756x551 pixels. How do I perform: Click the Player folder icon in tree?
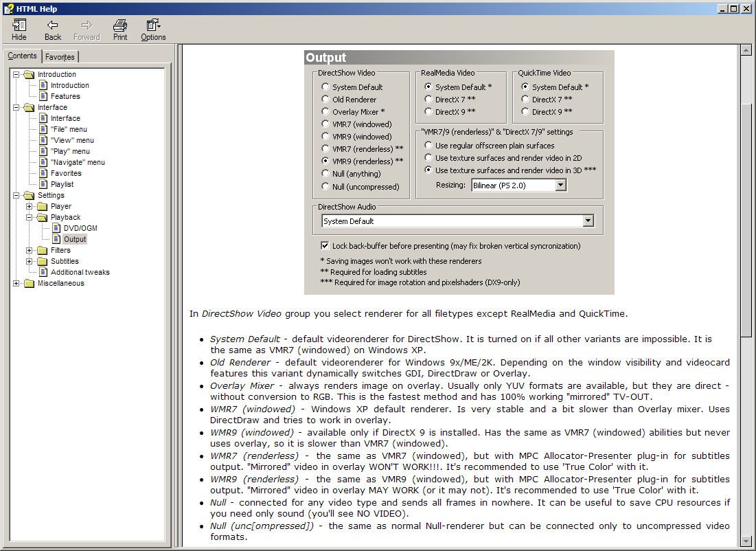43,206
